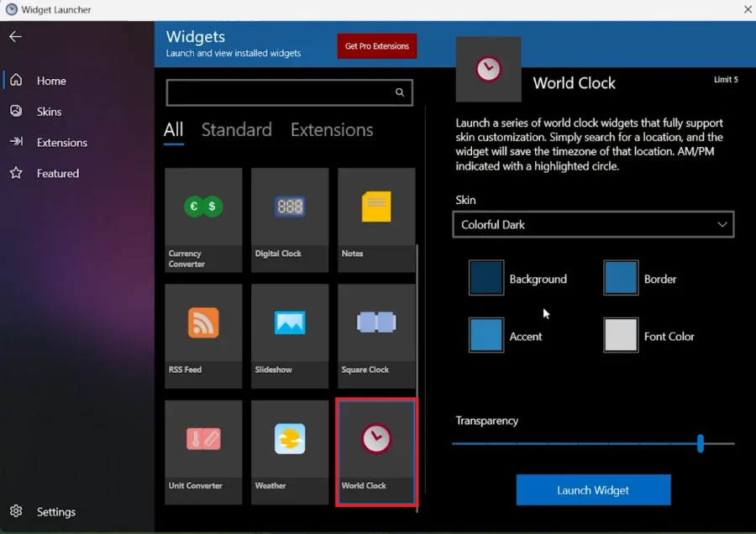The width and height of the screenshot is (756, 534).
Task: Click the Widget Launcher title bar icon
Action: [12, 9]
